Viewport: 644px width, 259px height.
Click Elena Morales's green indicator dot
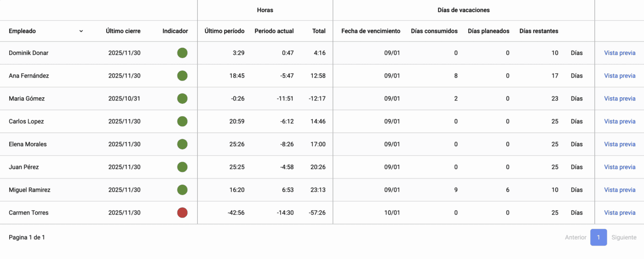coord(182,144)
